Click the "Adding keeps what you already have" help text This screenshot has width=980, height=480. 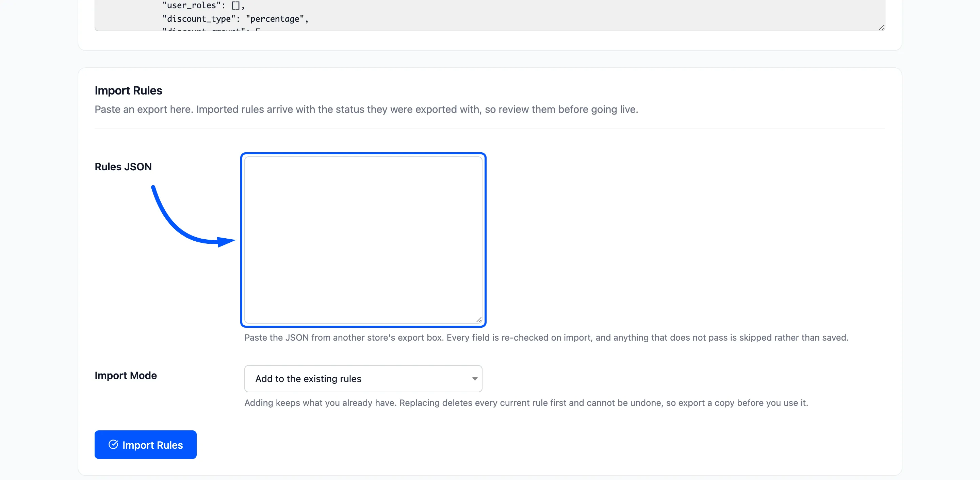click(526, 403)
